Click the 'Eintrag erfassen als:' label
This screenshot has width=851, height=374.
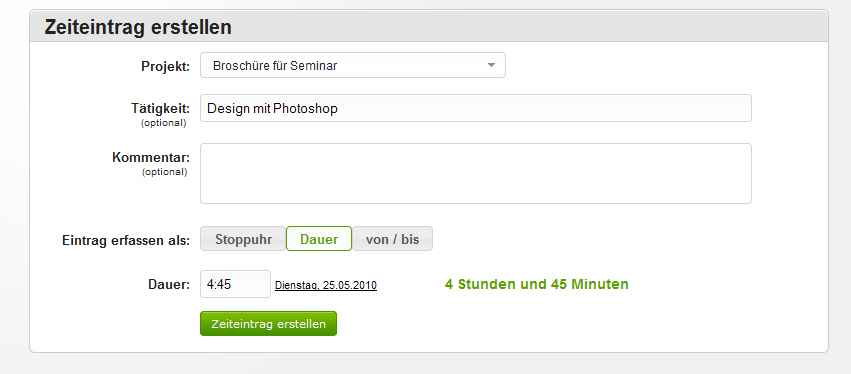coord(126,240)
